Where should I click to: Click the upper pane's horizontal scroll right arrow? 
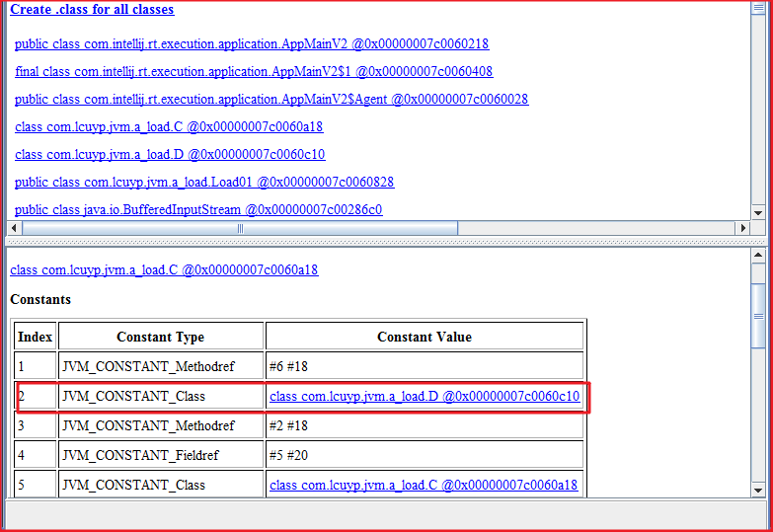tap(742, 228)
